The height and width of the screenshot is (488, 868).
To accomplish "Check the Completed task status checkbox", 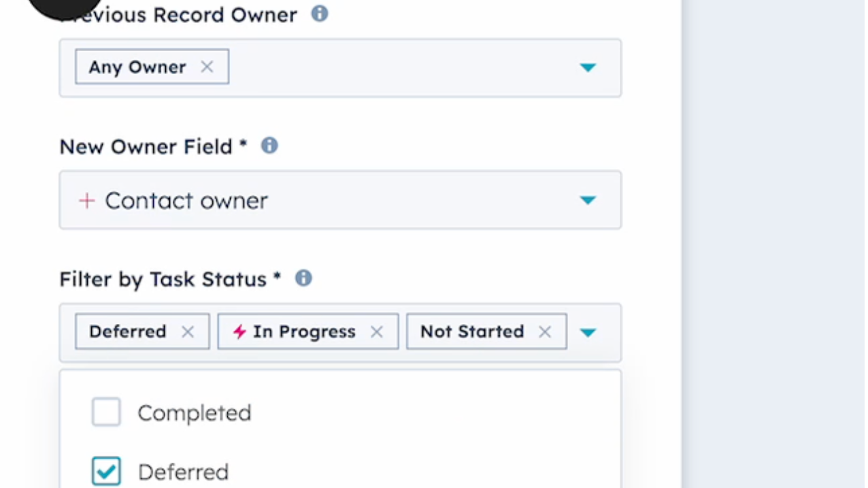I will (x=105, y=412).
